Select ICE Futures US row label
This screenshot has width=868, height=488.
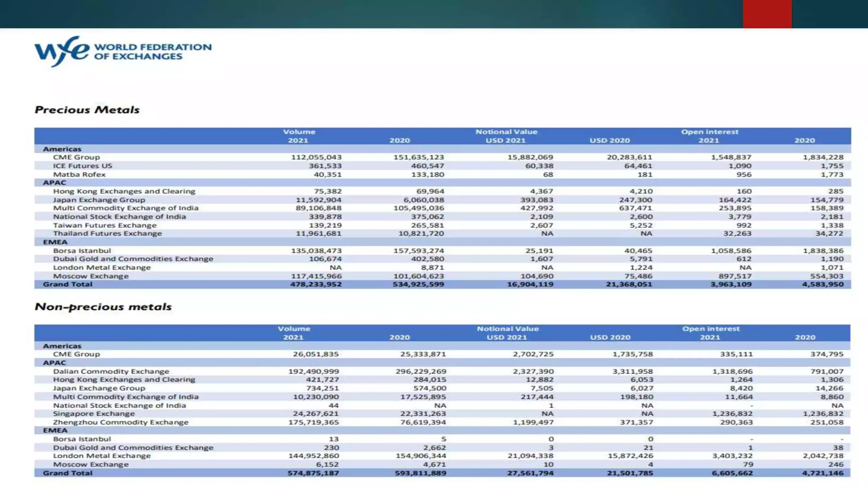(x=82, y=166)
